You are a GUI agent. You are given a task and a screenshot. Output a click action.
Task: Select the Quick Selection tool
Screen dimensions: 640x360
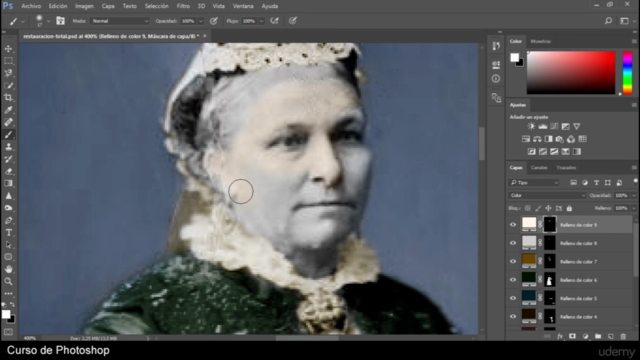click(x=9, y=86)
